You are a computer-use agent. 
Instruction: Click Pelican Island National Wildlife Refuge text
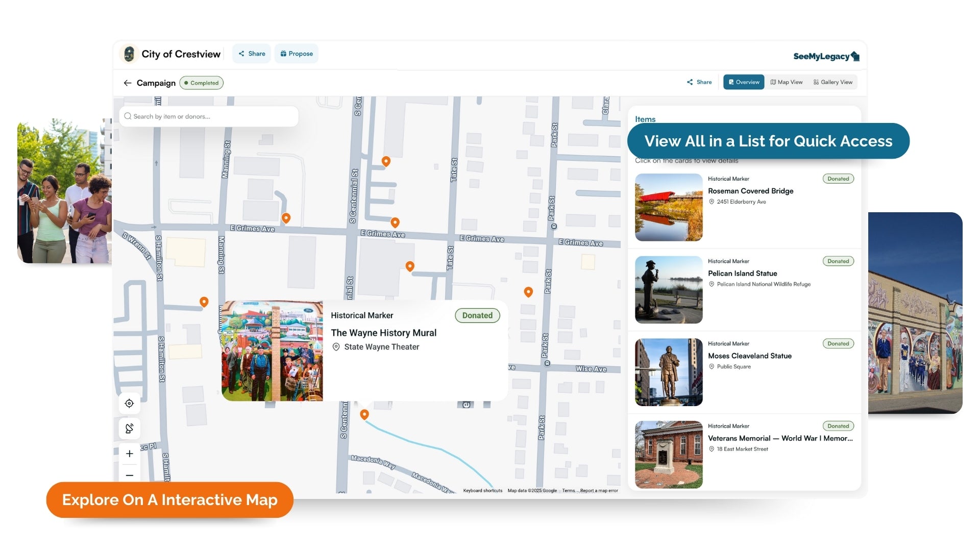click(x=764, y=284)
